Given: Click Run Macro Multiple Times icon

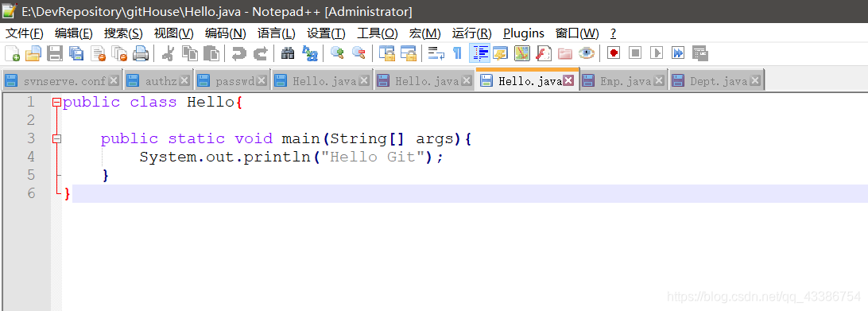Looking at the screenshot, I should tap(678, 53).
